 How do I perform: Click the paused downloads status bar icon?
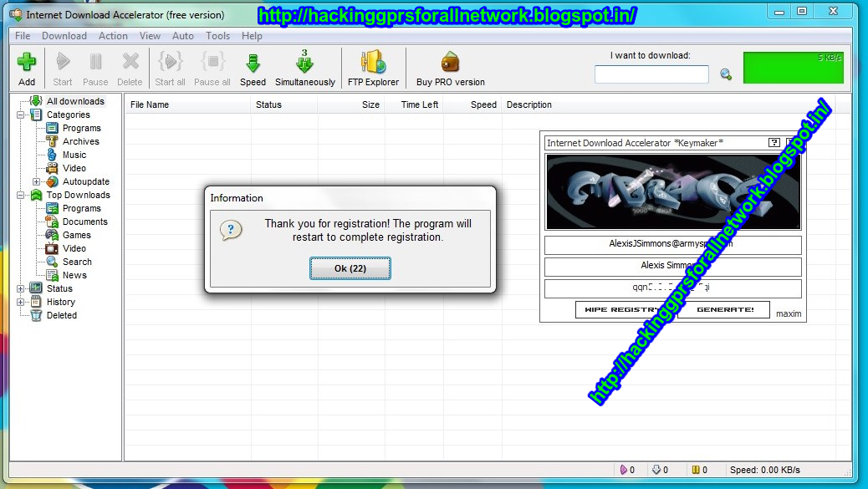point(696,470)
